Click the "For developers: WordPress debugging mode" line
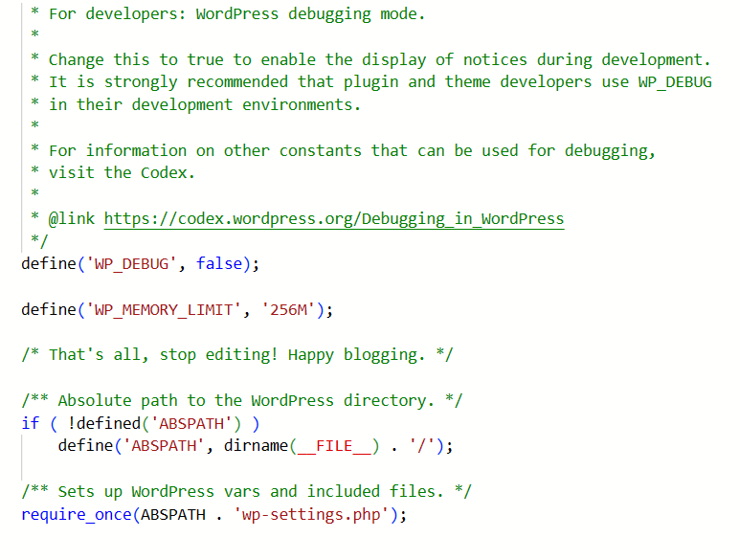 (x=236, y=13)
